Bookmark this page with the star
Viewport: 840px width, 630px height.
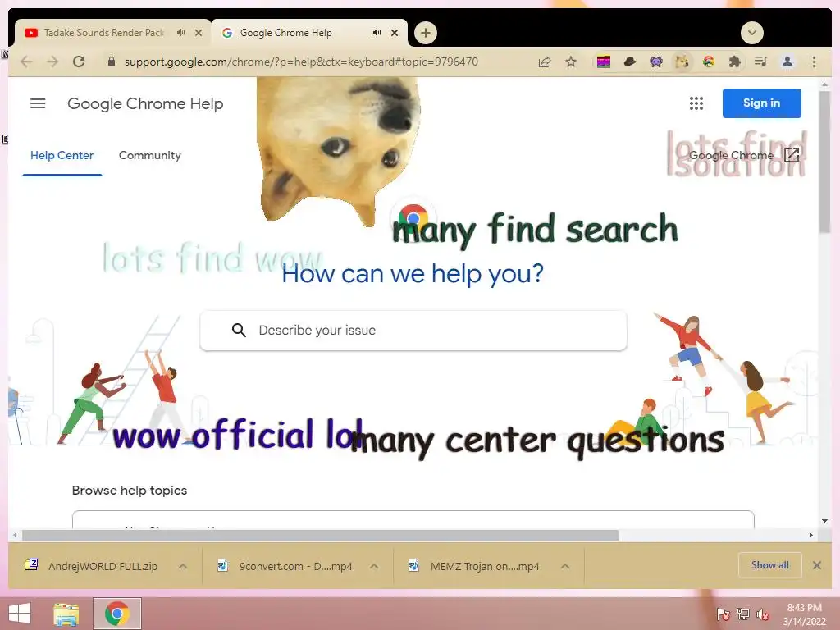[x=571, y=62]
